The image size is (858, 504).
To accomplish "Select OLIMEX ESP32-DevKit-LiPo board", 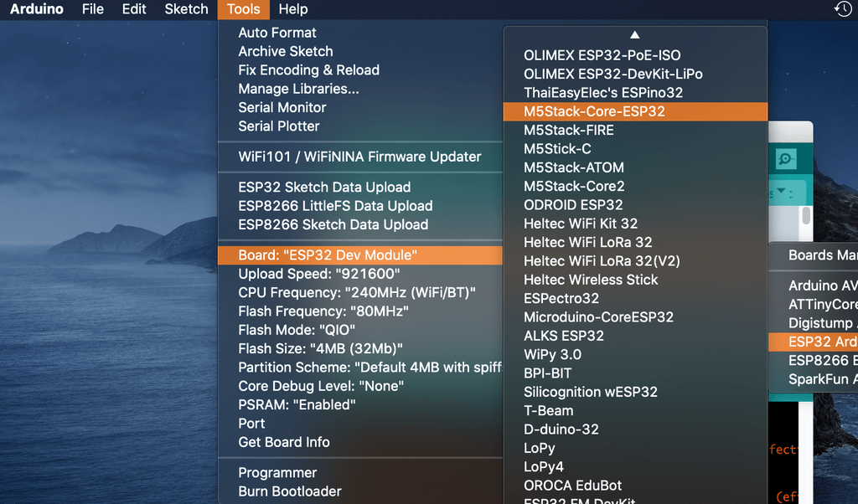I will pos(635,74).
